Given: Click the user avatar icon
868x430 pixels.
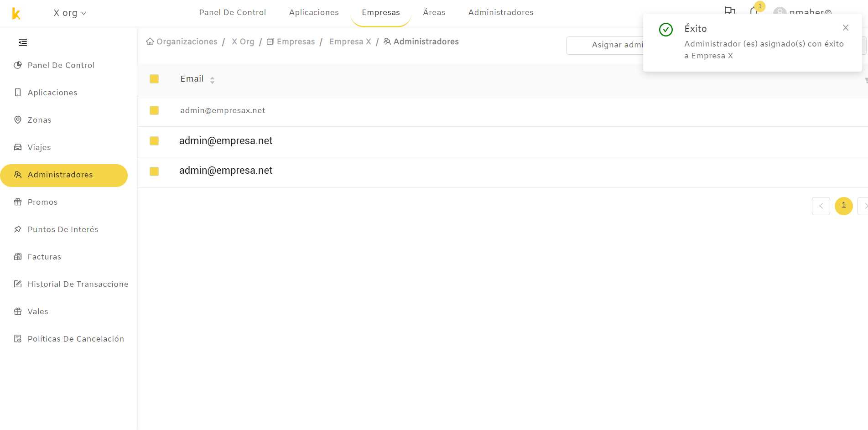Looking at the screenshot, I should (x=780, y=12).
